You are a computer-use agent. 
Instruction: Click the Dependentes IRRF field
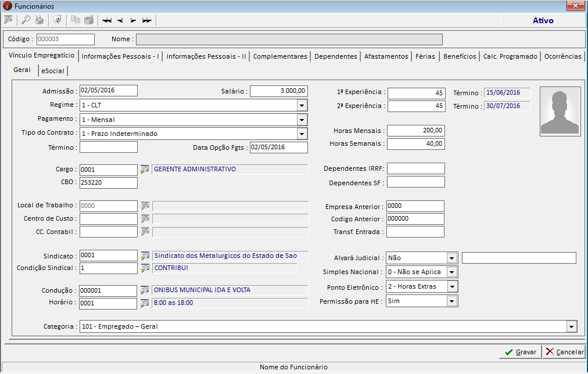(x=416, y=168)
